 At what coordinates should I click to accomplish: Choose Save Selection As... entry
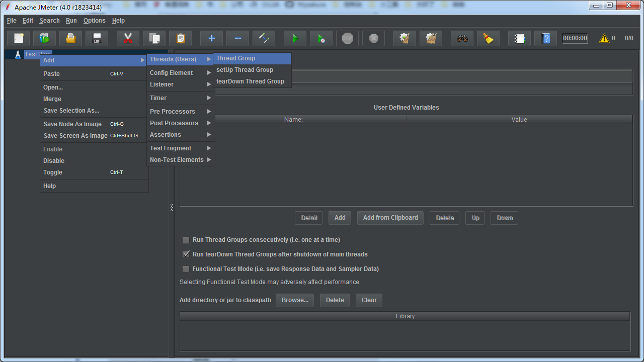(94, 111)
